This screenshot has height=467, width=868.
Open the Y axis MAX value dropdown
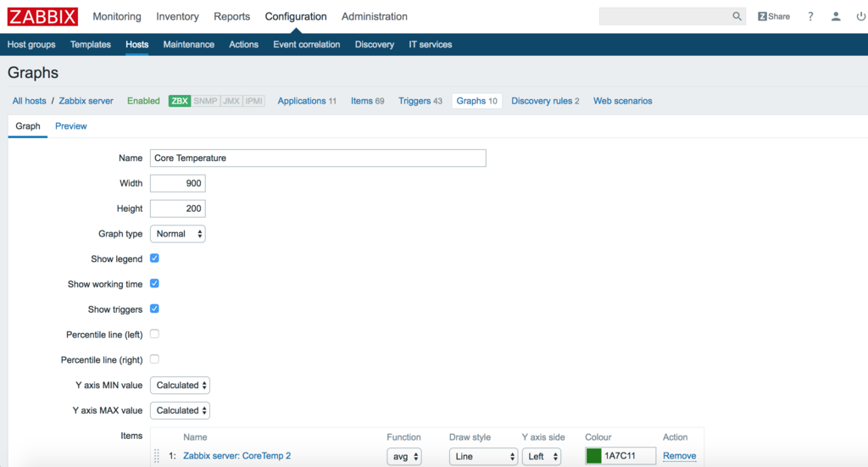[180, 410]
